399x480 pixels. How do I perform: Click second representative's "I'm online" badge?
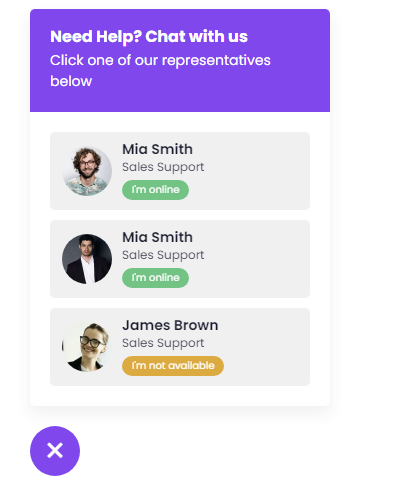[x=155, y=278]
